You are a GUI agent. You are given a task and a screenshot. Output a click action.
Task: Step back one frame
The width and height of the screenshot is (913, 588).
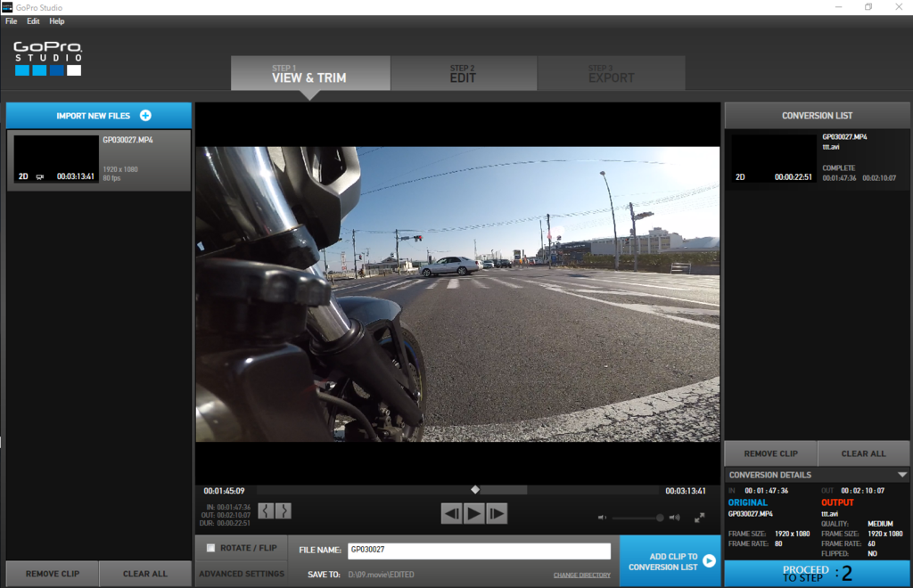pos(452,513)
